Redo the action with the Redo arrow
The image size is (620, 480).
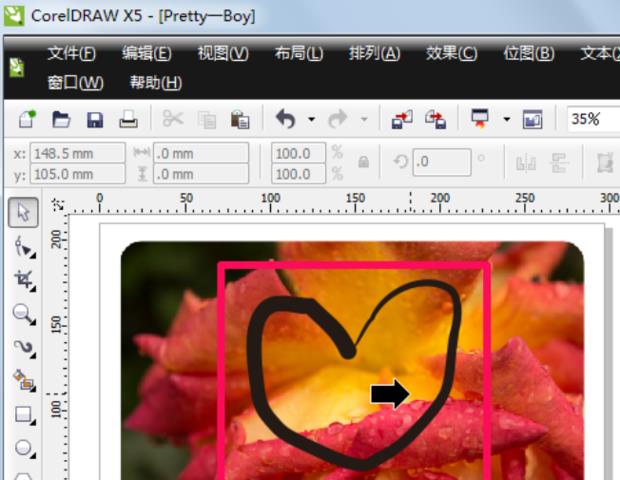(x=337, y=119)
